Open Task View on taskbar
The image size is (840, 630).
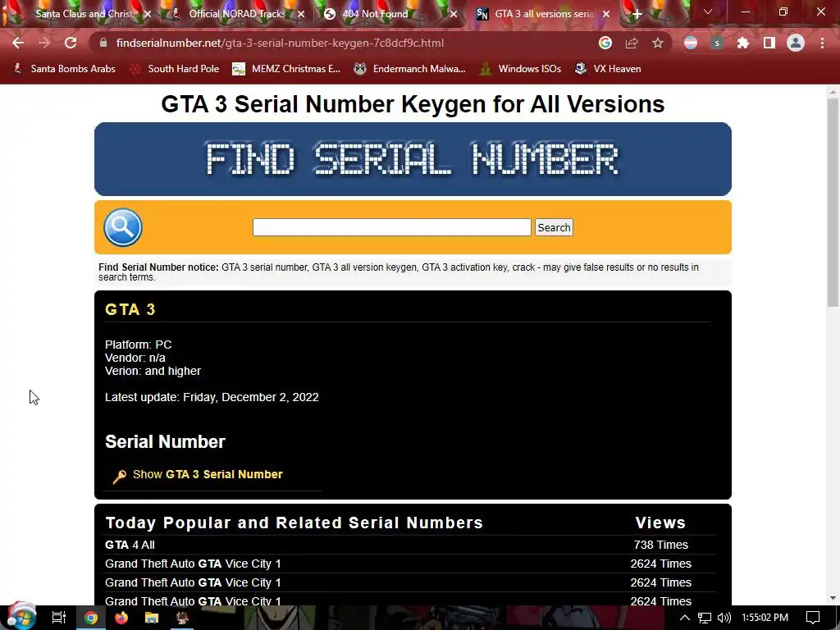coord(58,618)
